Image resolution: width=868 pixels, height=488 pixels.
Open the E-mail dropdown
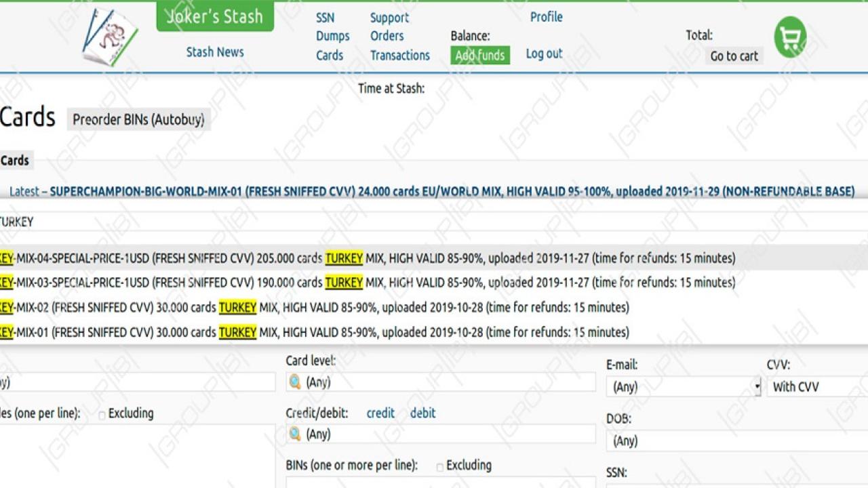[x=684, y=387]
